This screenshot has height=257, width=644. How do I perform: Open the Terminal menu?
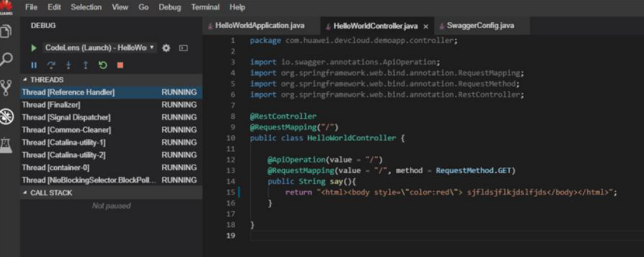coord(205,7)
